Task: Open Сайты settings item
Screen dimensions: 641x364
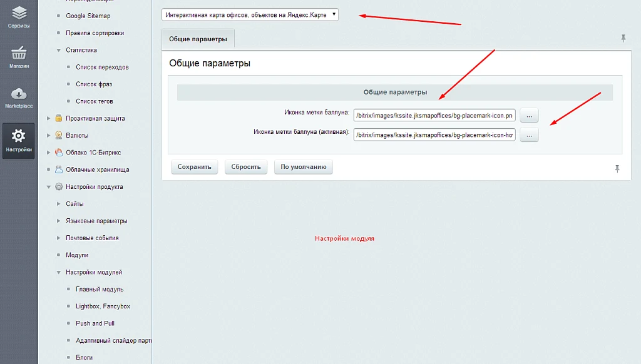Action: pyautogui.click(x=74, y=204)
